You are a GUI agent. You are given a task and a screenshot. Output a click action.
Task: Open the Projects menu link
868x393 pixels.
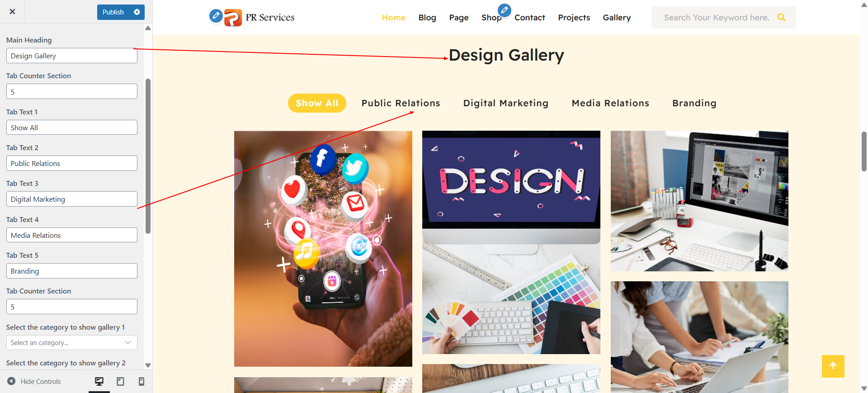click(574, 18)
